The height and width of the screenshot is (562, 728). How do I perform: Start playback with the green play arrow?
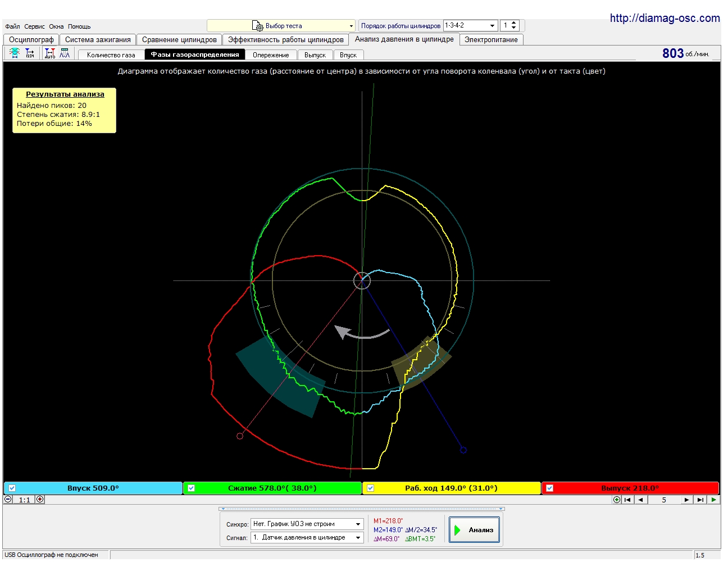(713, 500)
